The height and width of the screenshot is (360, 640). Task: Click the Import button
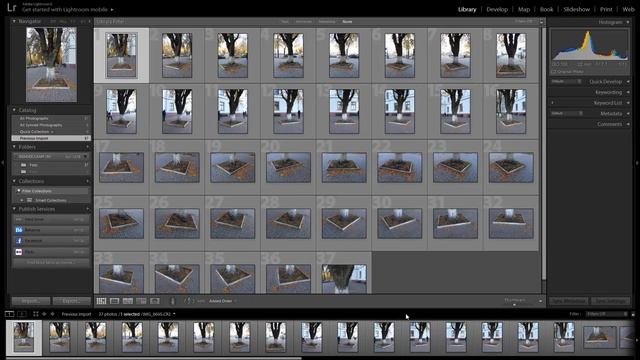(x=31, y=301)
